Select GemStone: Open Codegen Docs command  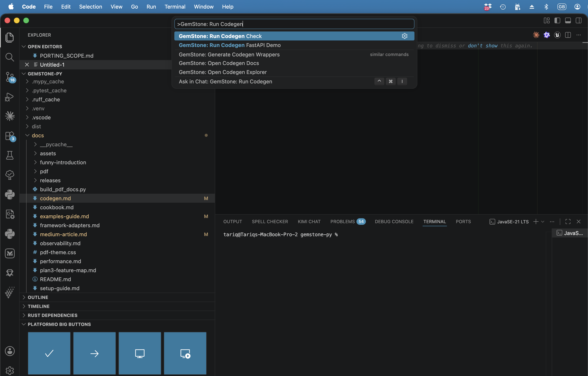coord(294,63)
